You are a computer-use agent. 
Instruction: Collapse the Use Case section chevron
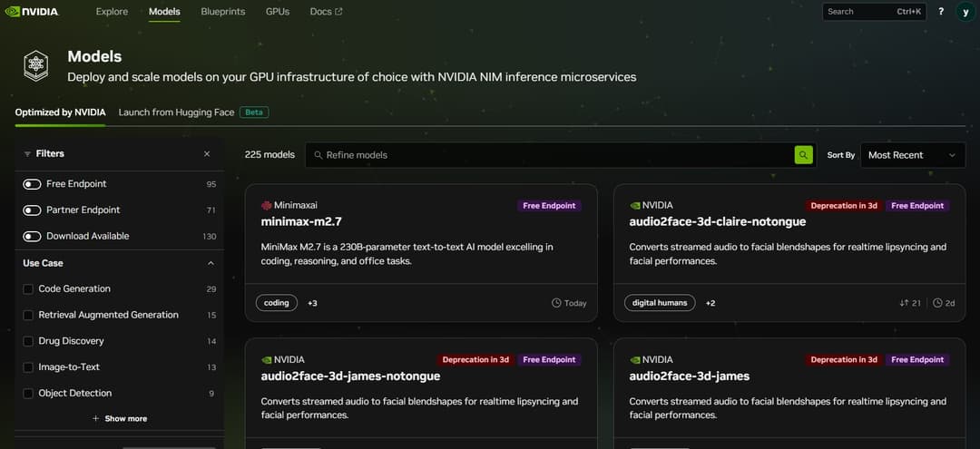point(211,264)
